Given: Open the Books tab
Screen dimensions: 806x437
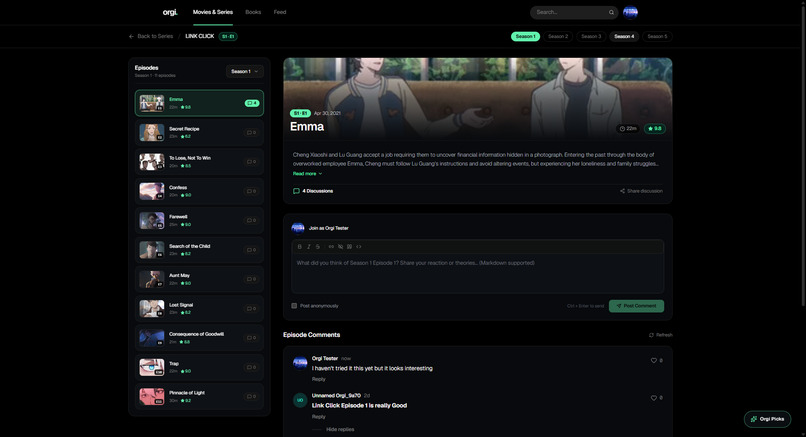Looking at the screenshot, I should (x=253, y=12).
